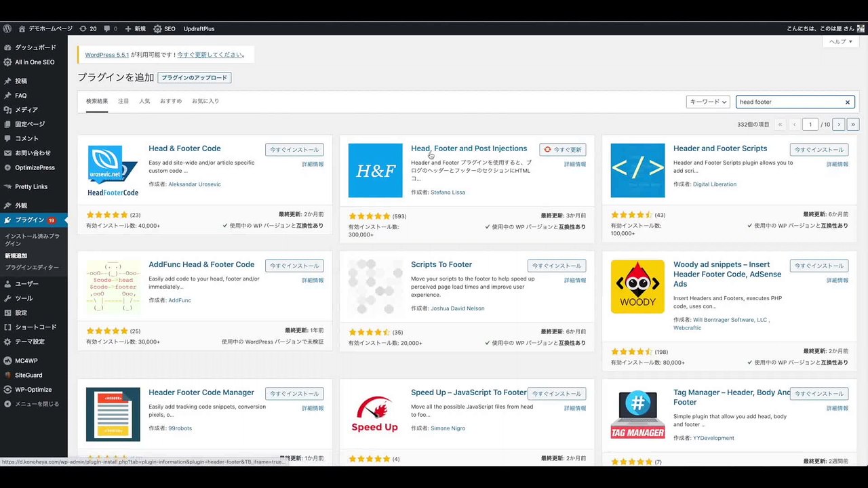
Task: Install the Head & Footer Code plugin
Action: coord(294,150)
